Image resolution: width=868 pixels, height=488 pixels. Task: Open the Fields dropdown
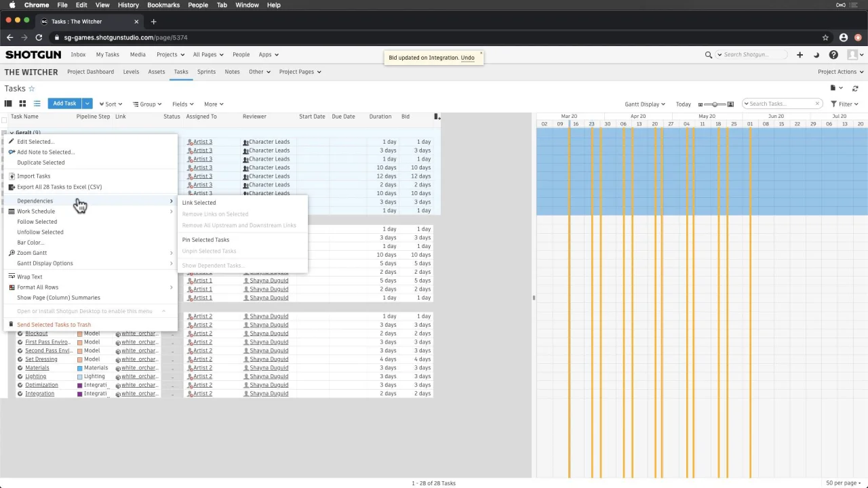(x=183, y=104)
